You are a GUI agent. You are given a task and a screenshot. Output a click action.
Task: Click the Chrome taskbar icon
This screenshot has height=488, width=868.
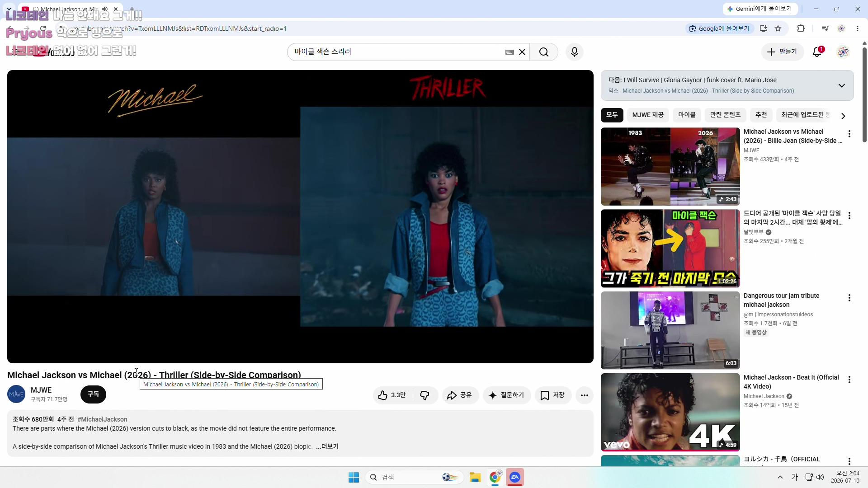[495, 477]
